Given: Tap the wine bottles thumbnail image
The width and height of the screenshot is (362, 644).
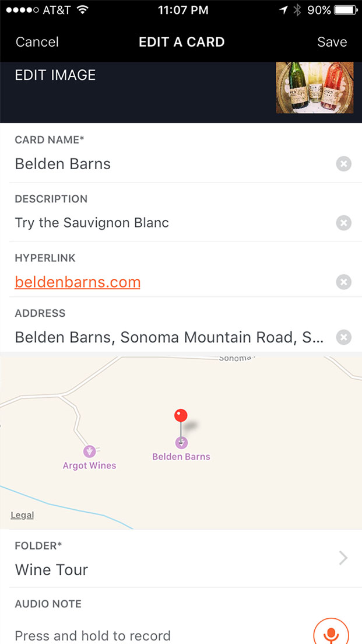Looking at the screenshot, I should click(314, 87).
